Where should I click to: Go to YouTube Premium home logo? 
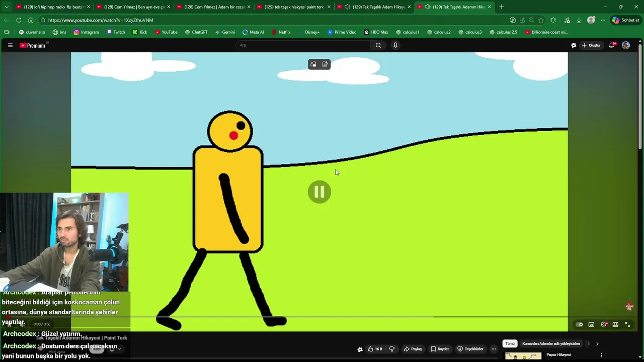tap(34, 45)
